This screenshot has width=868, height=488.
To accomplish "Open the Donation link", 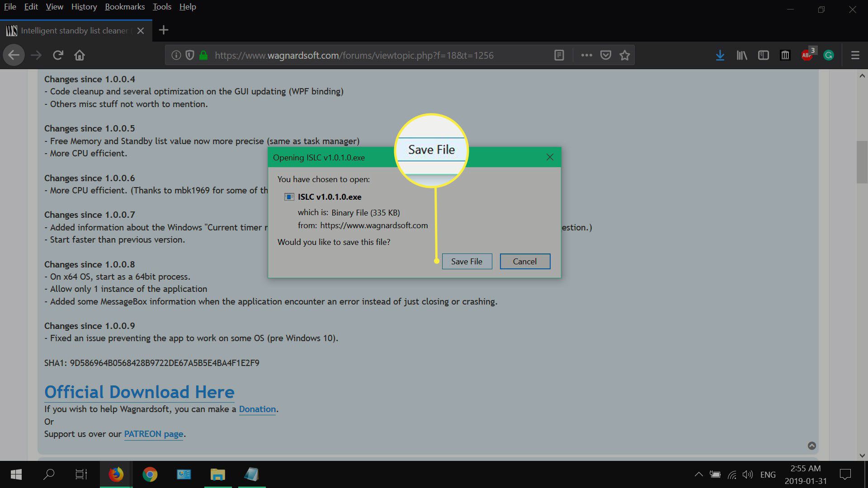I will (x=257, y=409).
